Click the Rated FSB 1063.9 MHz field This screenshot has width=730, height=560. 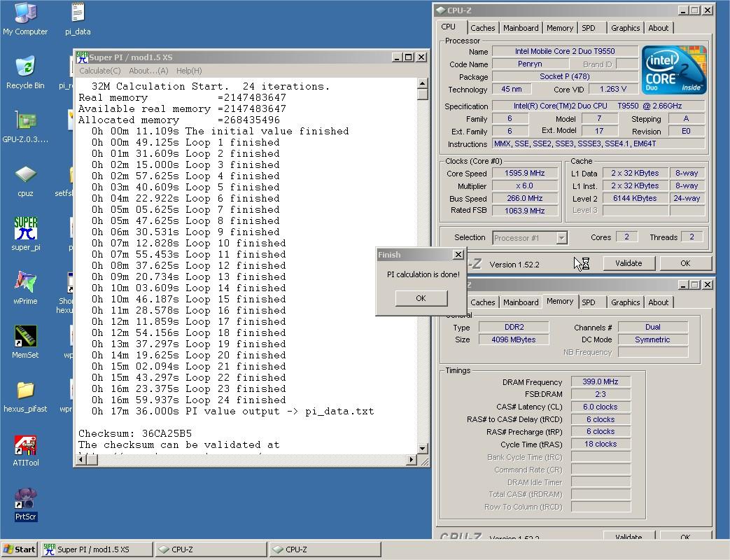tap(525, 211)
